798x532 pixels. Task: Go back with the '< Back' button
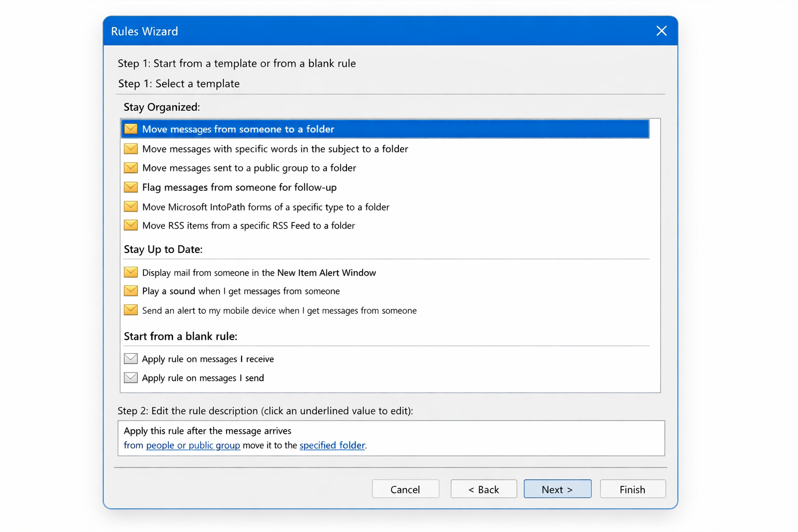[483, 489]
